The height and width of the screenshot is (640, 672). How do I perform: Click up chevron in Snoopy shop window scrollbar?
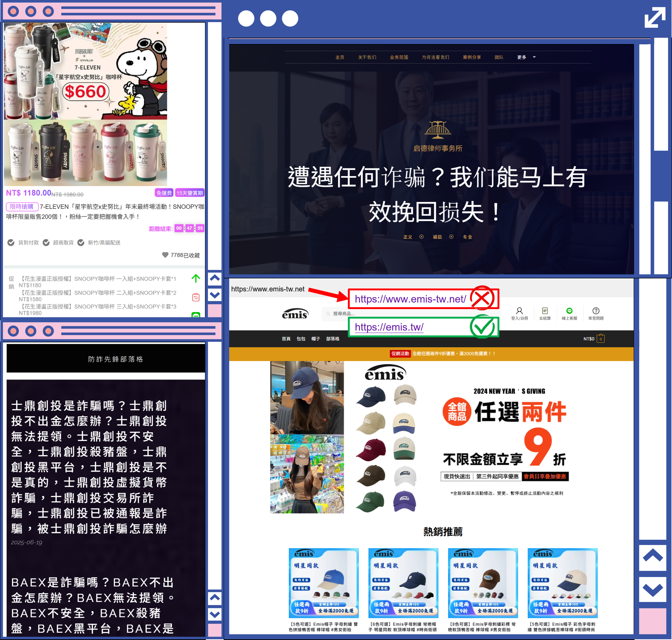215,278
